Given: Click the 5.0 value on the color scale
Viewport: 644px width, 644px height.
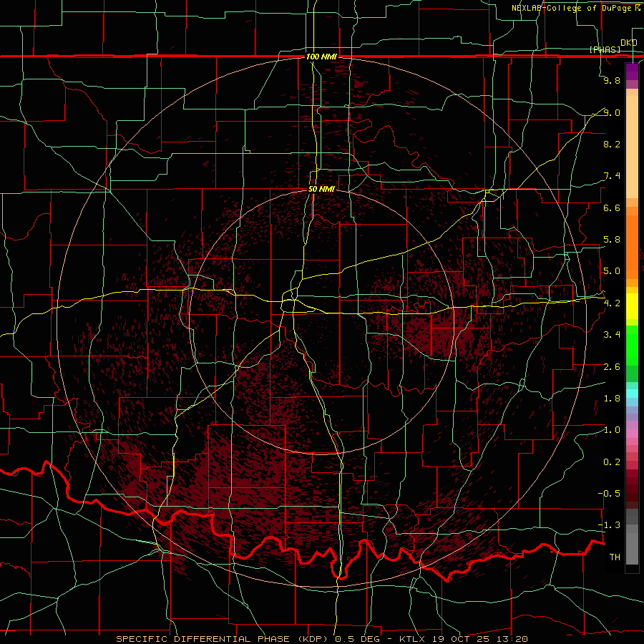Looking at the screenshot, I should (x=612, y=271).
